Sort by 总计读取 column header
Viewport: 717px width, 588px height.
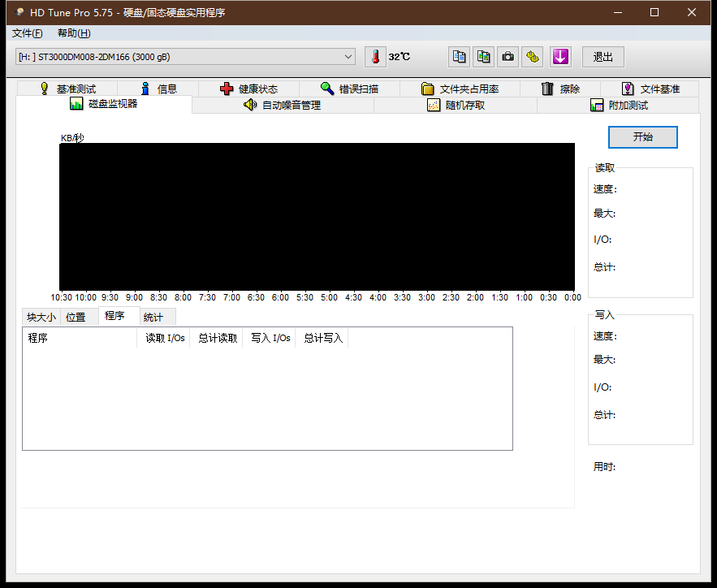pyautogui.click(x=216, y=338)
